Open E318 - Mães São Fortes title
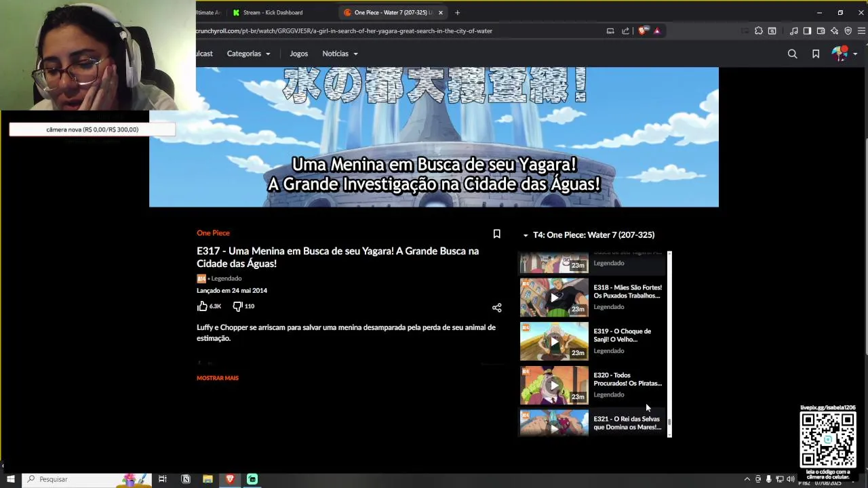This screenshot has width=868, height=488. [627, 291]
